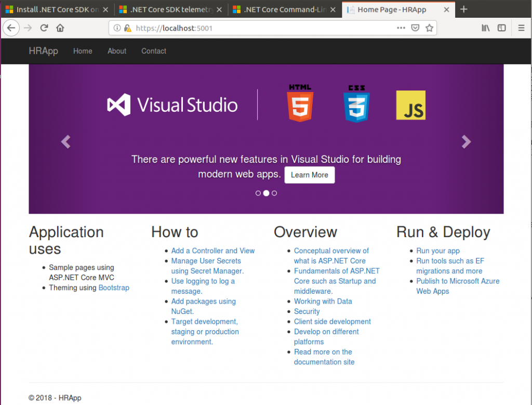The width and height of the screenshot is (532, 405).
Task: Open the Bootstrap link
Action: tap(114, 288)
